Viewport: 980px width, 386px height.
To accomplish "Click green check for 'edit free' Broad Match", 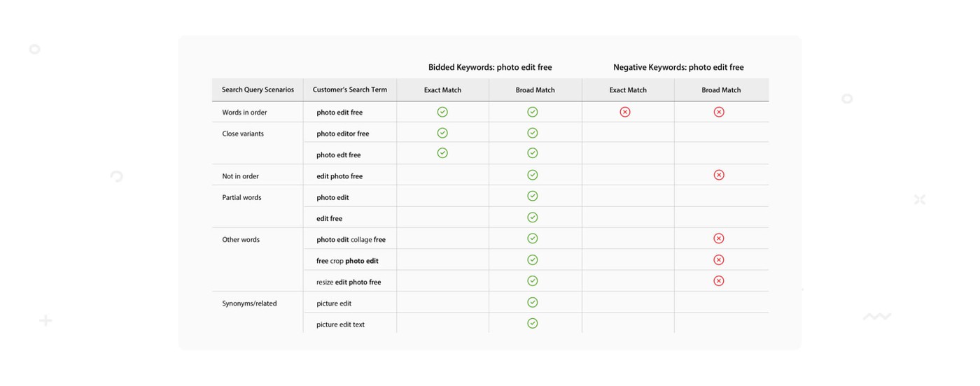I will [x=533, y=217].
